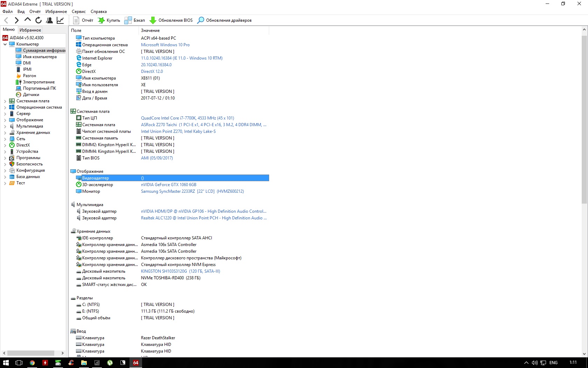Open Task View on the taskbar
Screen dimensions: 588x368
pyautogui.click(x=19, y=363)
